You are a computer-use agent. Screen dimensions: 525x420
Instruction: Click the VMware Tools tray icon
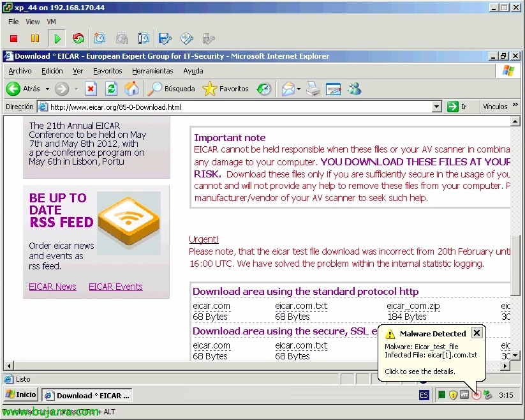pyautogui.click(x=464, y=395)
